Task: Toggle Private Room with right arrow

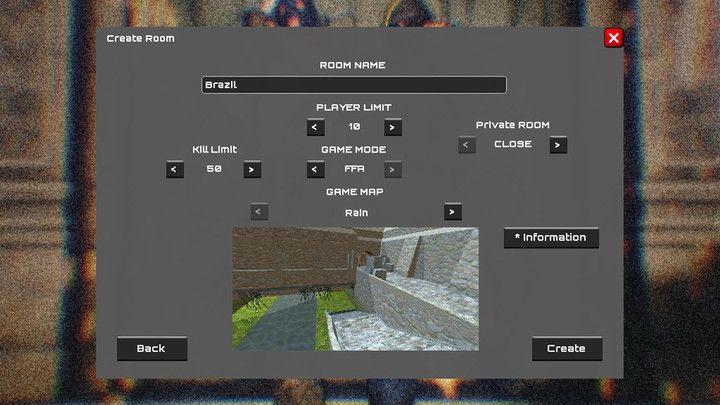Action: [558, 144]
